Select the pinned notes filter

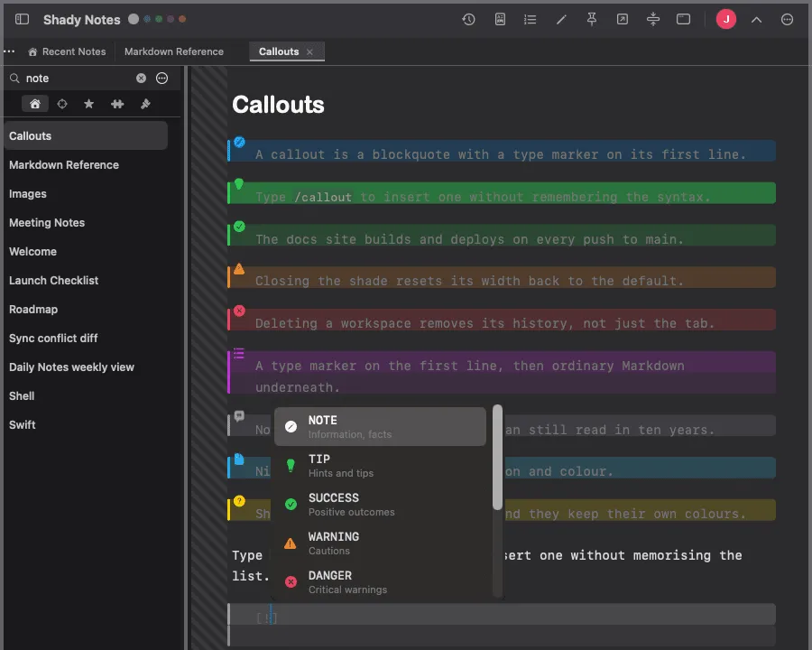pyautogui.click(x=145, y=104)
